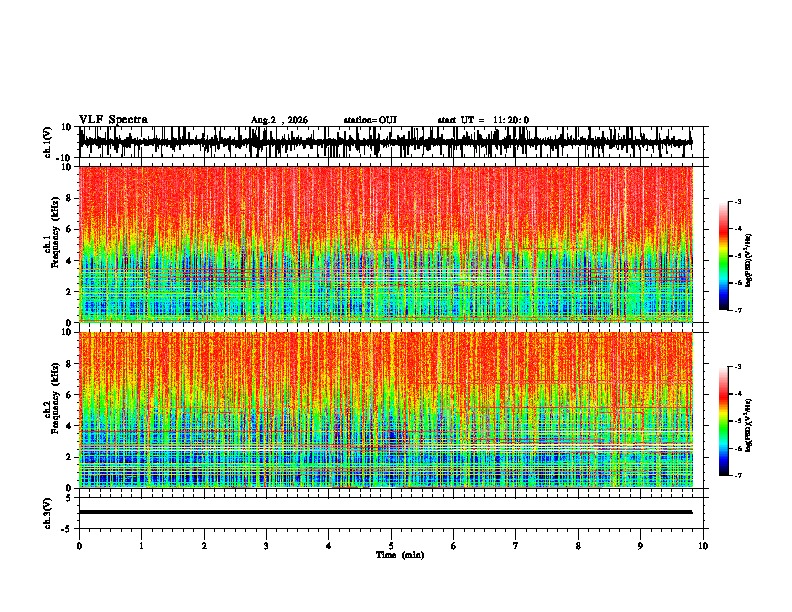Viewport: 792px width, 612px height.
Task: Click the ch.3(V) axis label
Action: tap(48, 513)
